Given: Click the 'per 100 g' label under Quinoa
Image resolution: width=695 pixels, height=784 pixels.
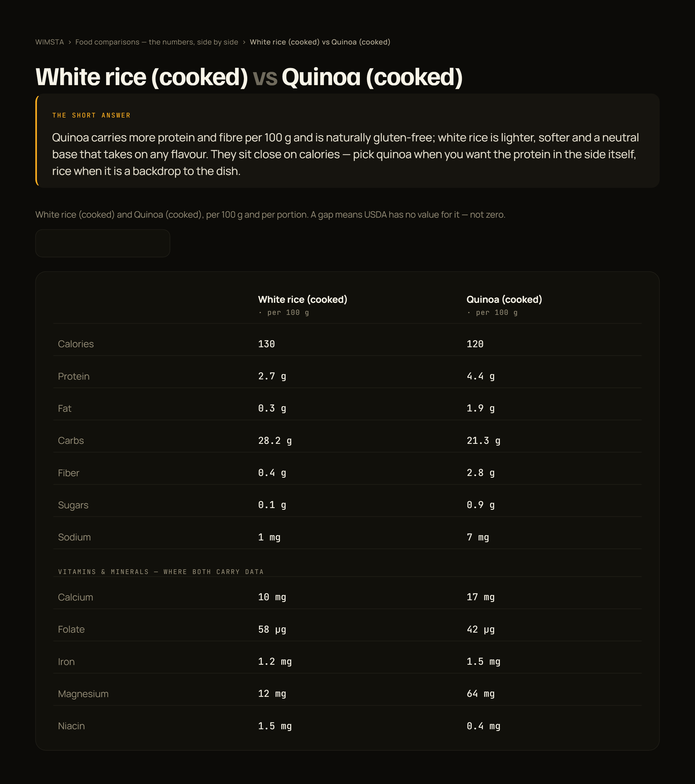Looking at the screenshot, I should [492, 312].
